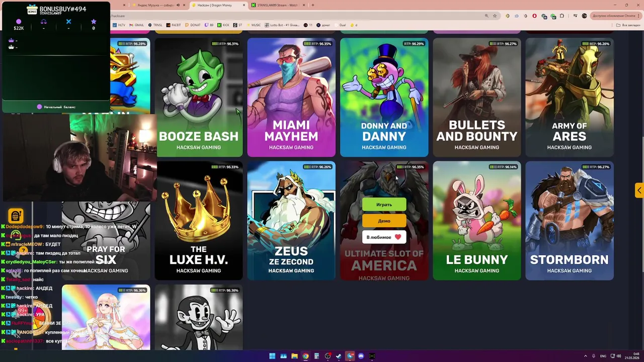Click the green Играть button on America slot
Screen dimensions: 644x362
coord(384,205)
